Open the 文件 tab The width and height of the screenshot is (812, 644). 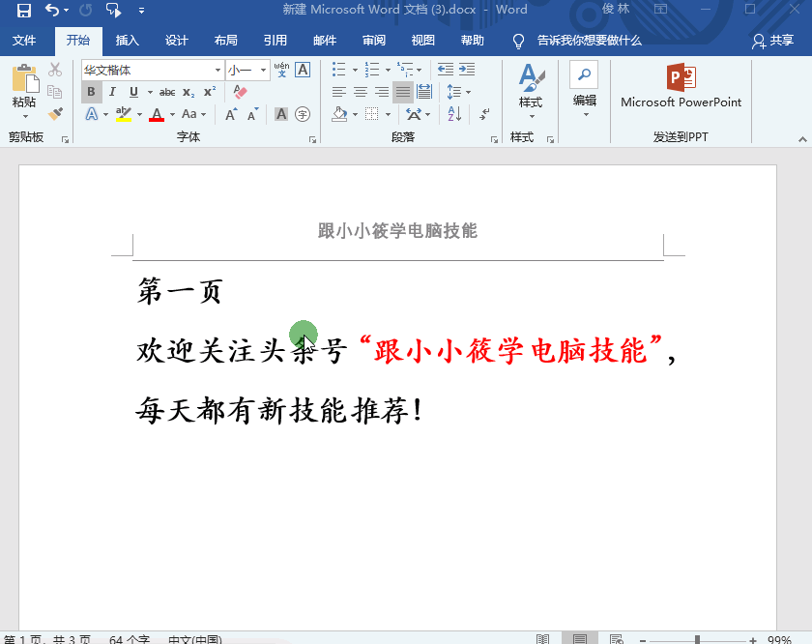pyautogui.click(x=24, y=41)
